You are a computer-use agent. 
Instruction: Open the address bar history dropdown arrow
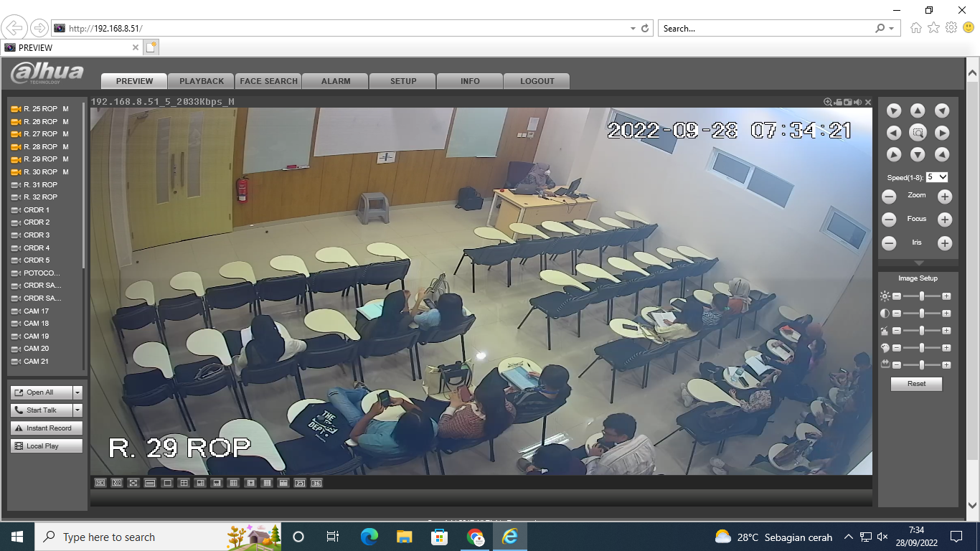633,29
